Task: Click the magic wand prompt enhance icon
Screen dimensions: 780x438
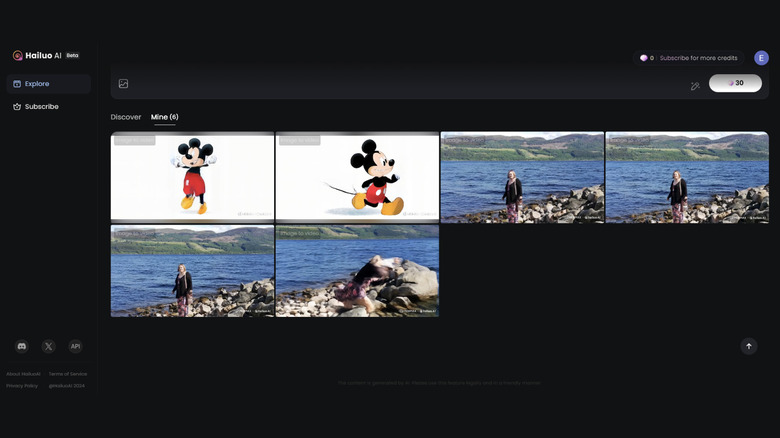Action: pyautogui.click(x=695, y=86)
